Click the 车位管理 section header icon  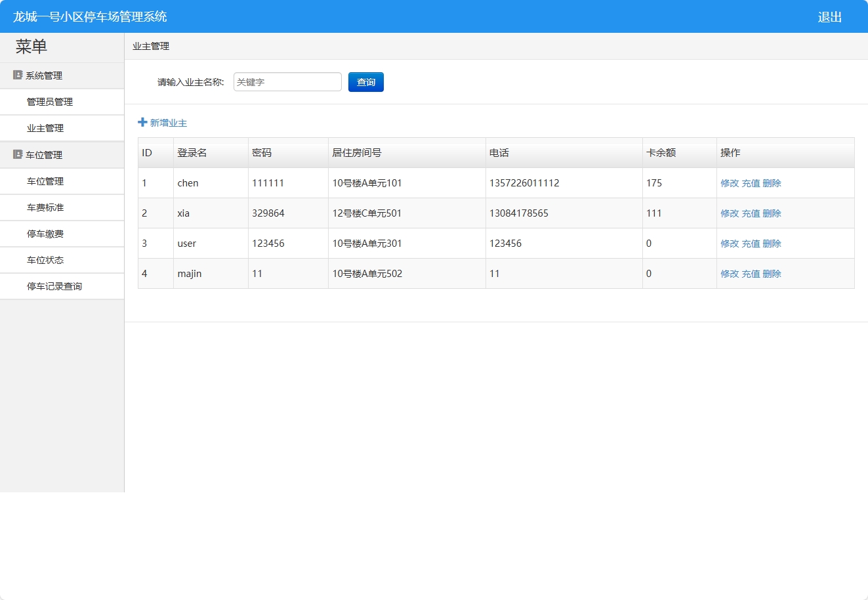pyautogui.click(x=18, y=155)
